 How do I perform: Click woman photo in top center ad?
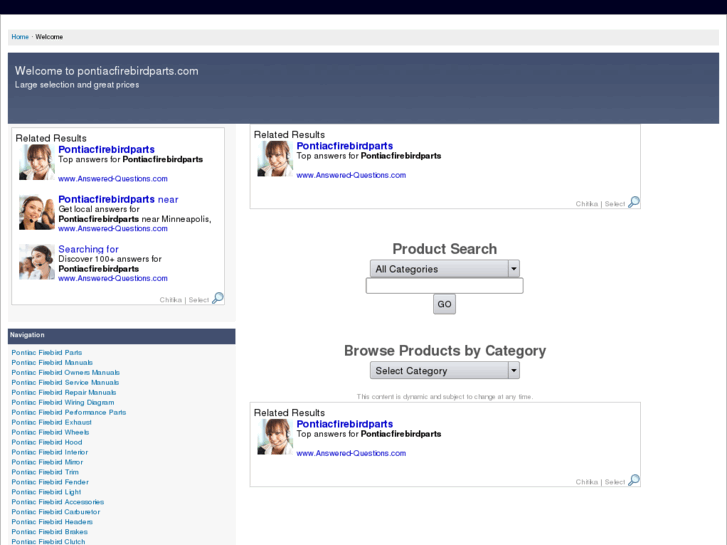pos(275,159)
